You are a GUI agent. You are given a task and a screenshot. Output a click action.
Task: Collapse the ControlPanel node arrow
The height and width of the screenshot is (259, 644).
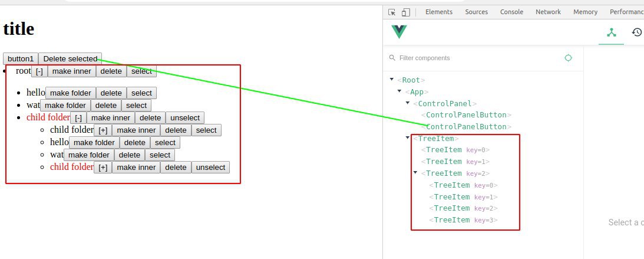coord(407,103)
